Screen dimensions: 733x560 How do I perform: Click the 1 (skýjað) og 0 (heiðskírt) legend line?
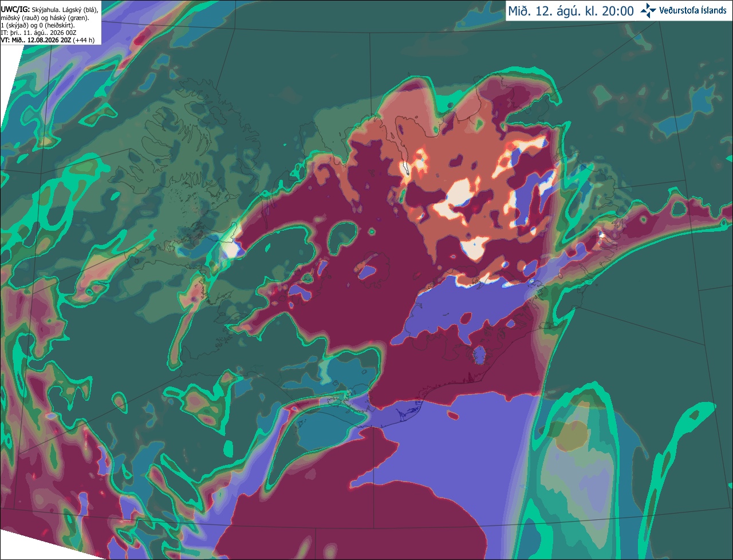tap(38, 25)
